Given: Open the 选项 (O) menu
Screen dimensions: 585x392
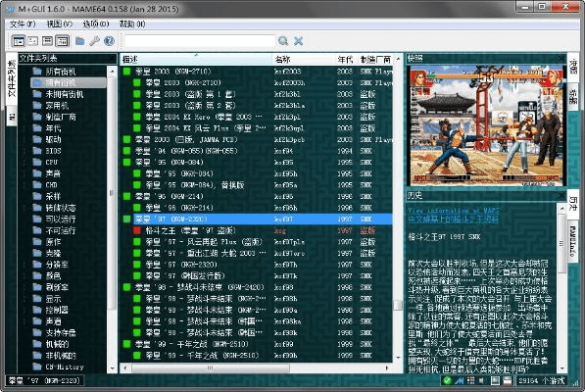Looking at the screenshot, I should [x=96, y=24].
